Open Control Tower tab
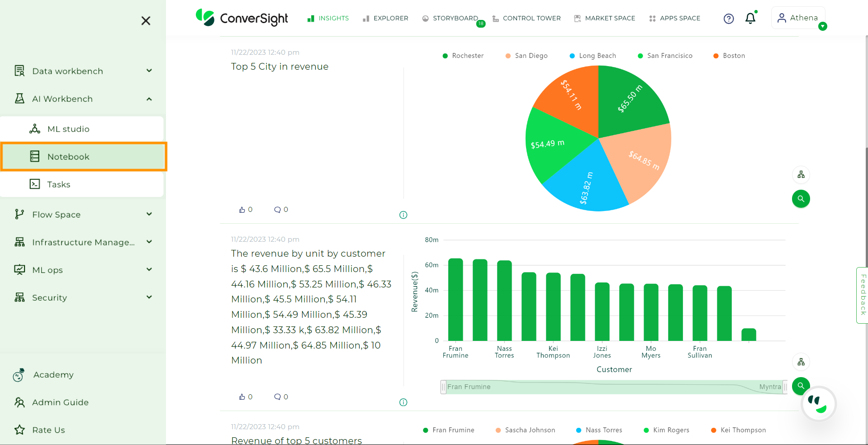 [526, 18]
